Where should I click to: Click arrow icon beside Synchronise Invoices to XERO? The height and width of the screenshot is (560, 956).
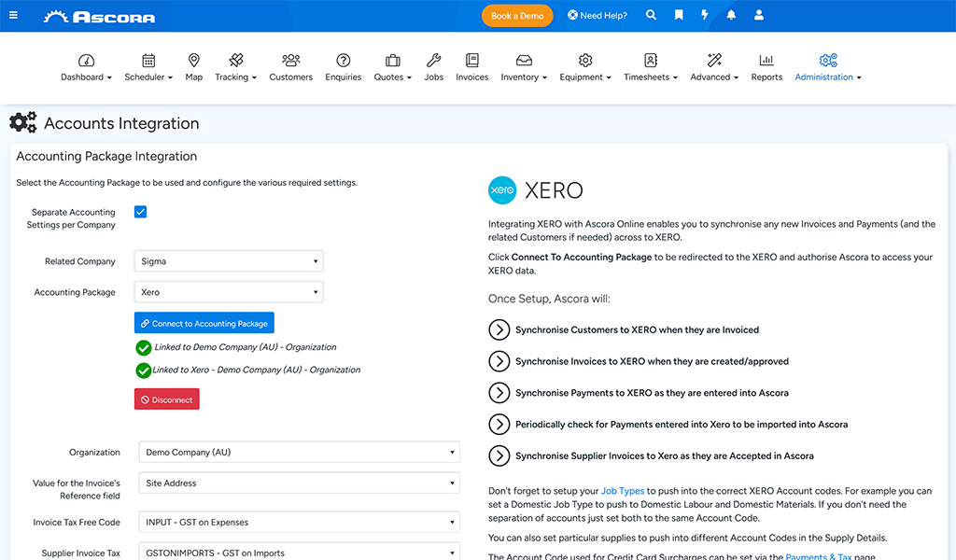click(x=499, y=361)
